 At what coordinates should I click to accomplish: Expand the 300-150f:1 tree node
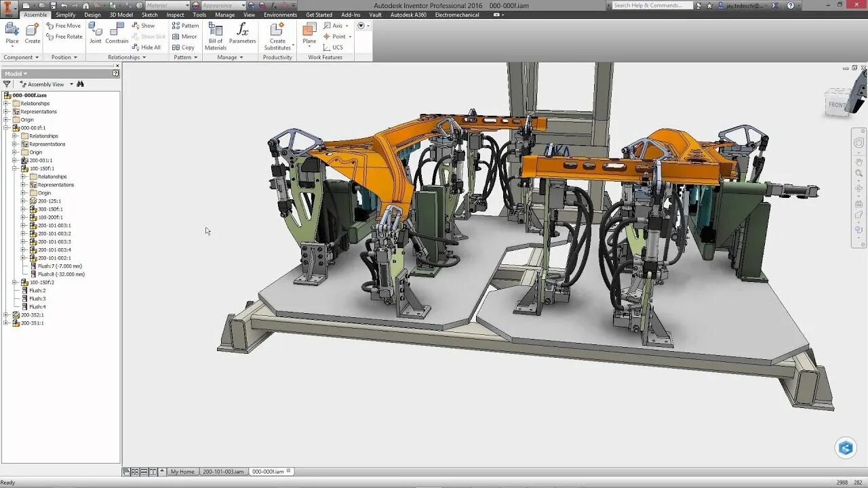pos(24,209)
